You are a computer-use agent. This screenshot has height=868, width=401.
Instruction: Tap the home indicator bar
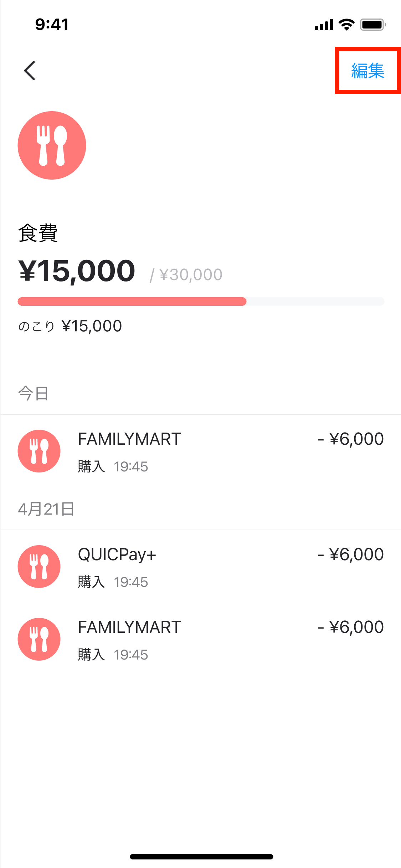coord(201,857)
